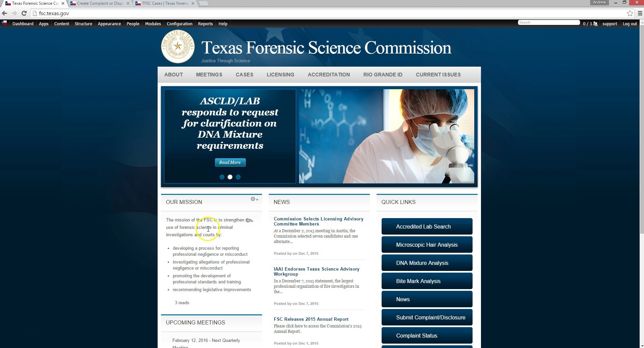The width and height of the screenshot is (644, 348).
Task: Click the fsc.texas.gov address bar
Action: click(x=330, y=13)
